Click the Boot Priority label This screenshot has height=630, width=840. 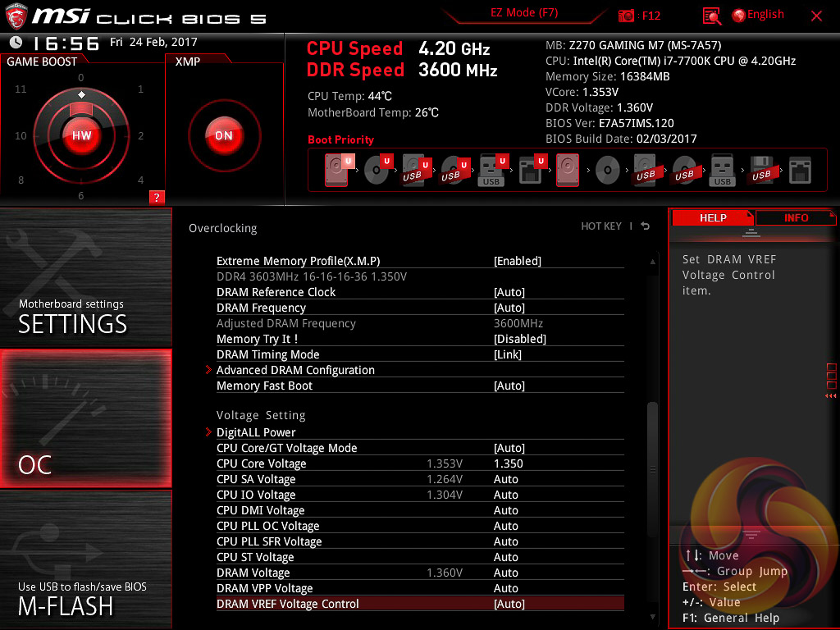point(340,139)
